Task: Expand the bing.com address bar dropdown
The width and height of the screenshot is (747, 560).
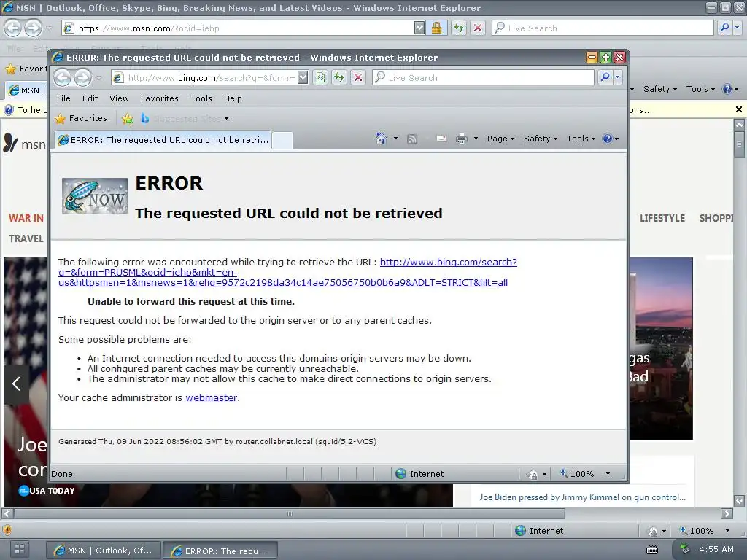Action: tap(303, 77)
